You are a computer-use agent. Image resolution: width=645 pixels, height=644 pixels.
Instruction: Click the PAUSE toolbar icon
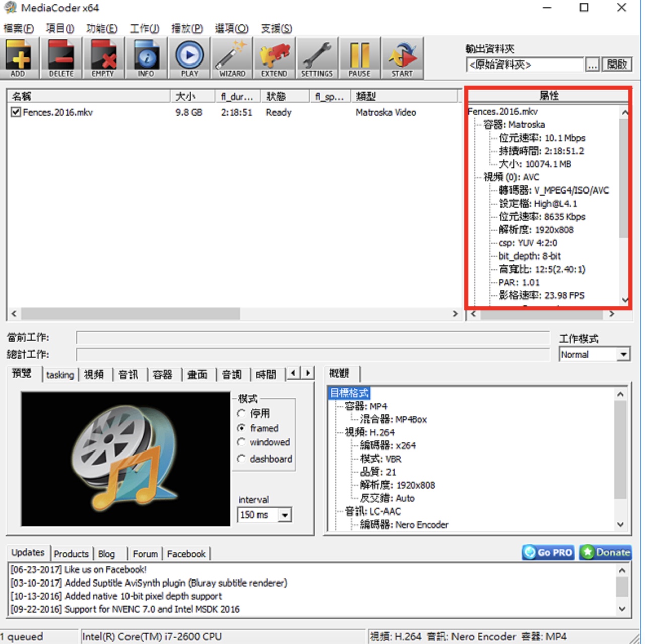click(x=360, y=58)
